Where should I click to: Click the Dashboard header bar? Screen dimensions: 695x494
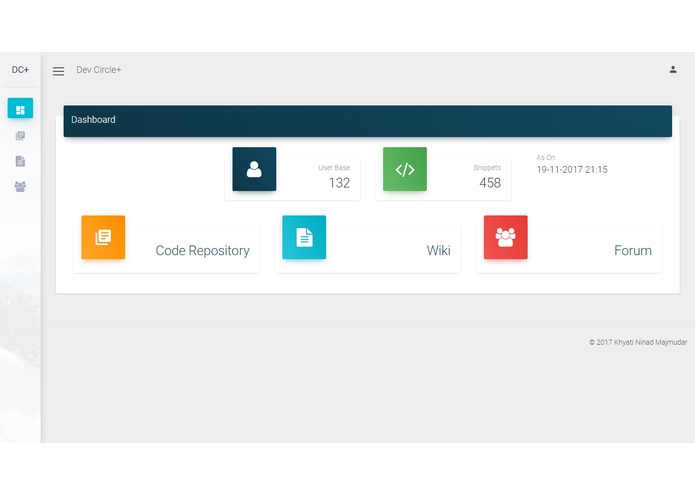(368, 121)
